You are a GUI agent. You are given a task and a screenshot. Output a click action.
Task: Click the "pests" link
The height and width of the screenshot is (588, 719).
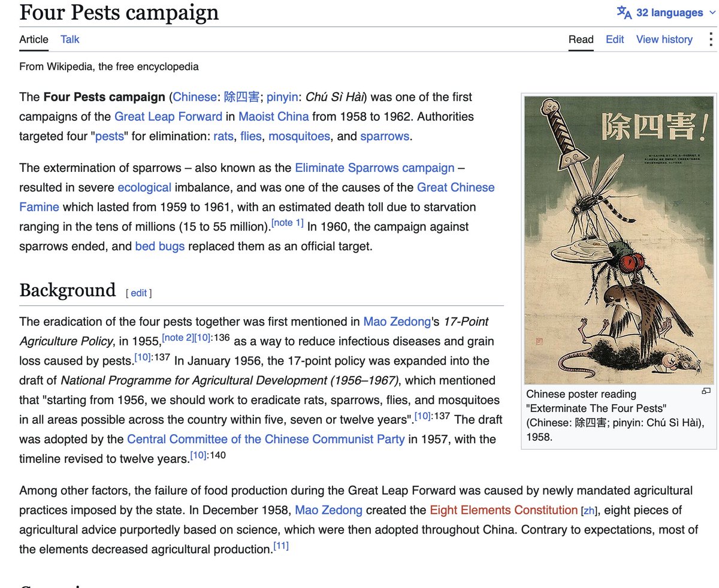point(110,136)
